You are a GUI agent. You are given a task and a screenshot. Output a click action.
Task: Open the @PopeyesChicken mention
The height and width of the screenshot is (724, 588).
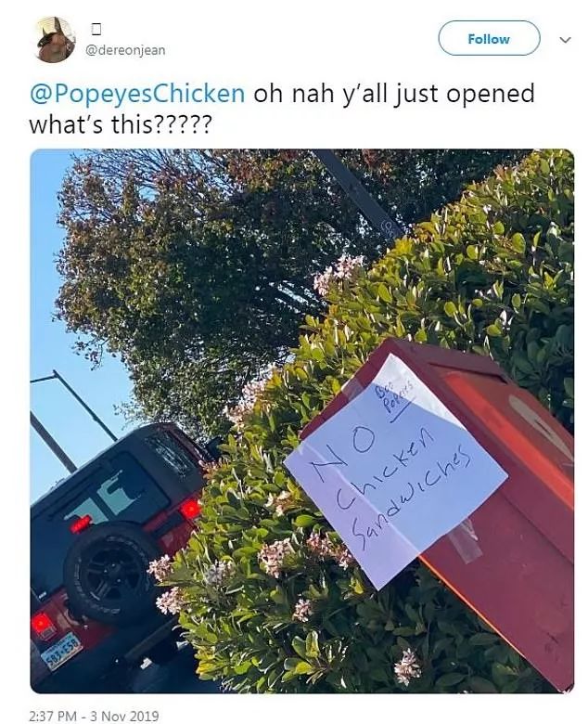click(x=137, y=93)
